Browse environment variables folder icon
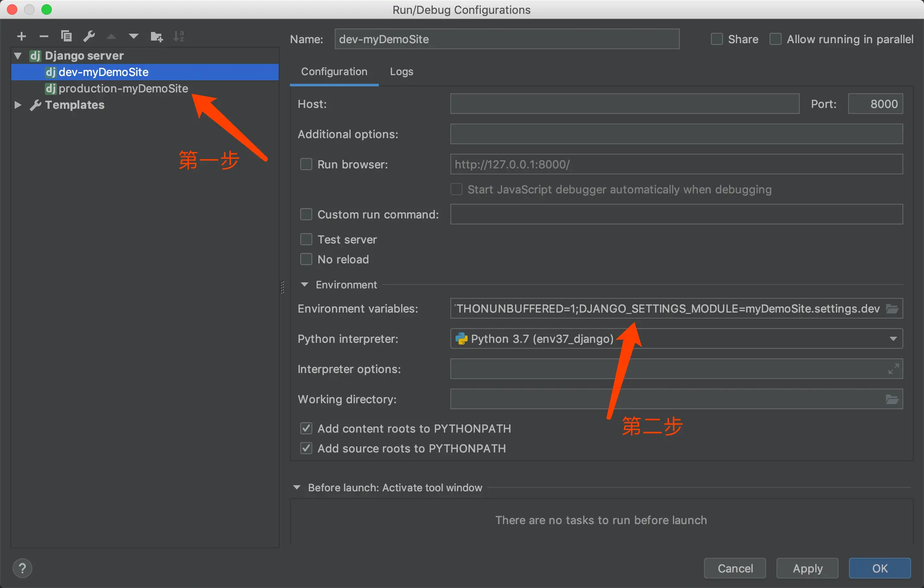The width and height of the screenshot is (924, 588). [x=892, y=309]
